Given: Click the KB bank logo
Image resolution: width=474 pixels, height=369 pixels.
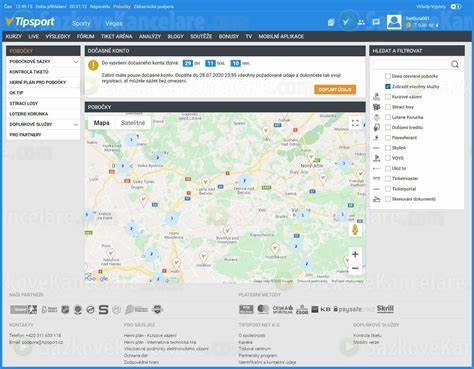Looking at the screenshot, I should coord(321,309).
